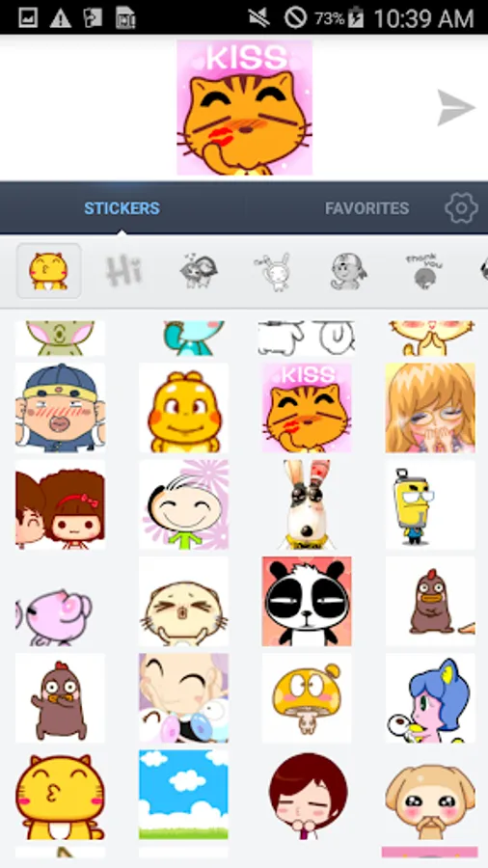Select the 'Hi' sticker pack
The image size is (488, 868).
[124, 271]
